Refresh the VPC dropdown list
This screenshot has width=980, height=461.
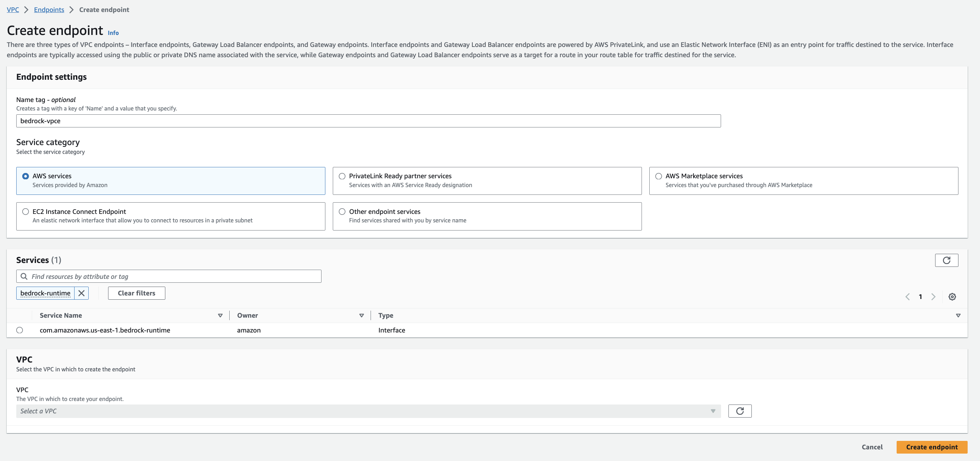[739, 411]
